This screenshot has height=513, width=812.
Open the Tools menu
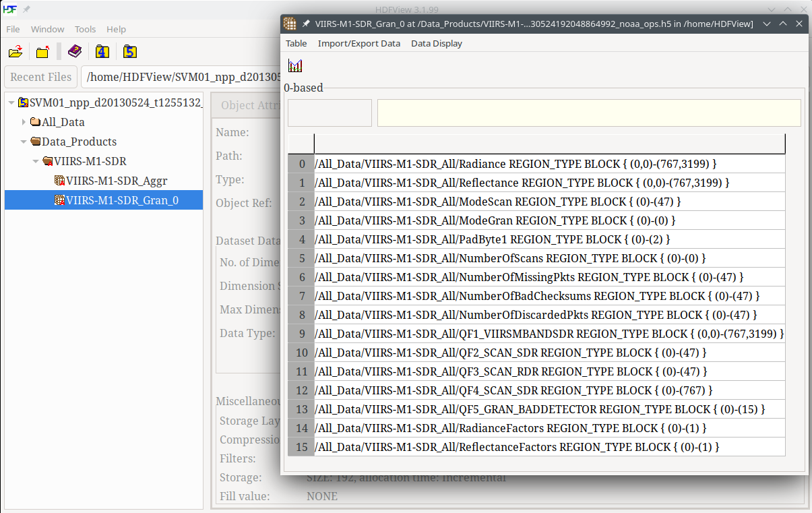pos(86,29)
